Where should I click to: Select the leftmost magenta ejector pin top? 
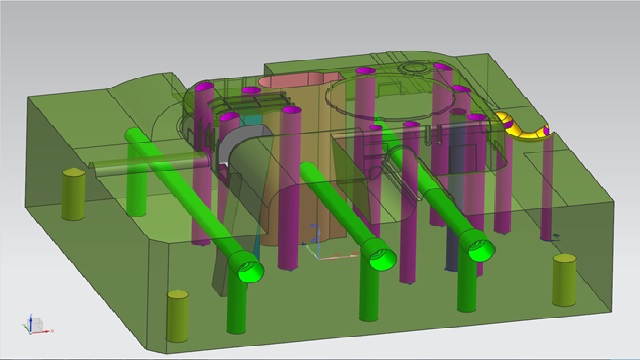[x=204, y=87]
